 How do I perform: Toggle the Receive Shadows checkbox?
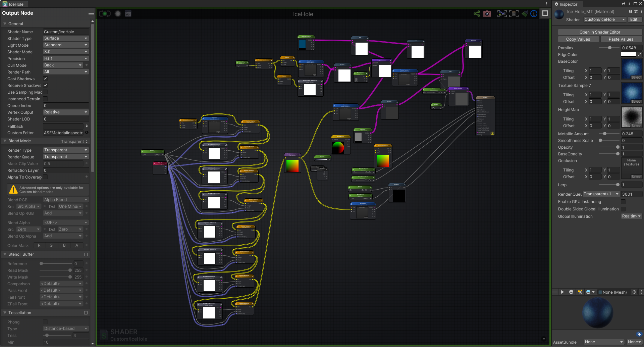coord(45,85)
